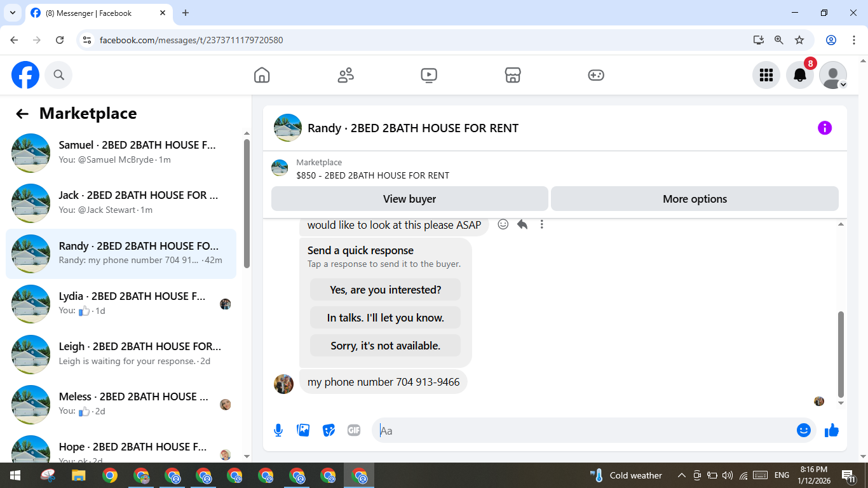Open the Cold weather taskbar widget
Screen dimensions: 868x488
[626, 475]
